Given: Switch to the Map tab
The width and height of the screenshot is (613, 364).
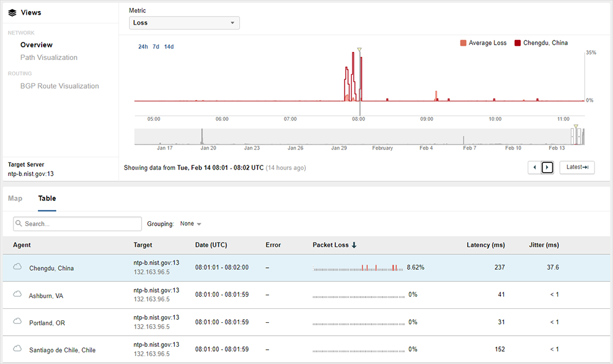Looking at the screenshot, I should [x=15, y=199].
